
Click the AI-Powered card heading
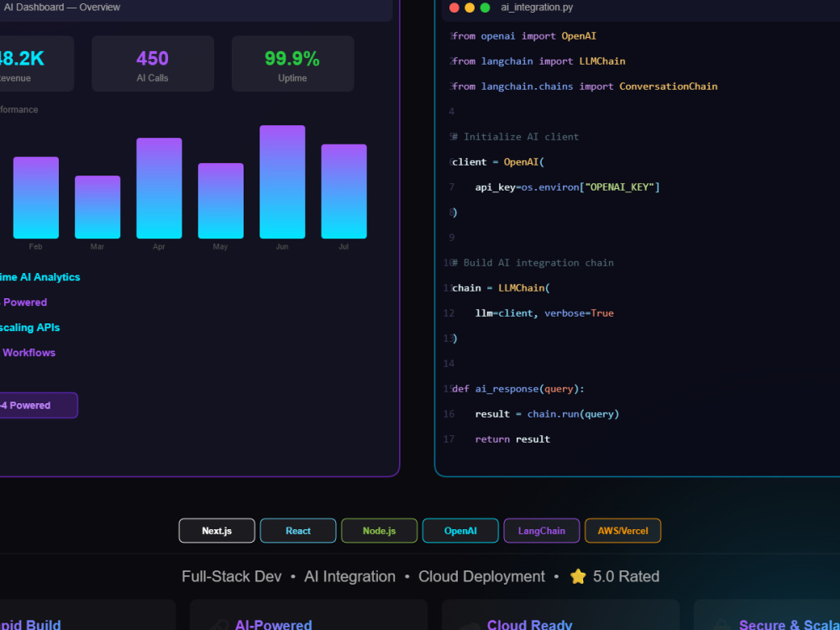273,625
